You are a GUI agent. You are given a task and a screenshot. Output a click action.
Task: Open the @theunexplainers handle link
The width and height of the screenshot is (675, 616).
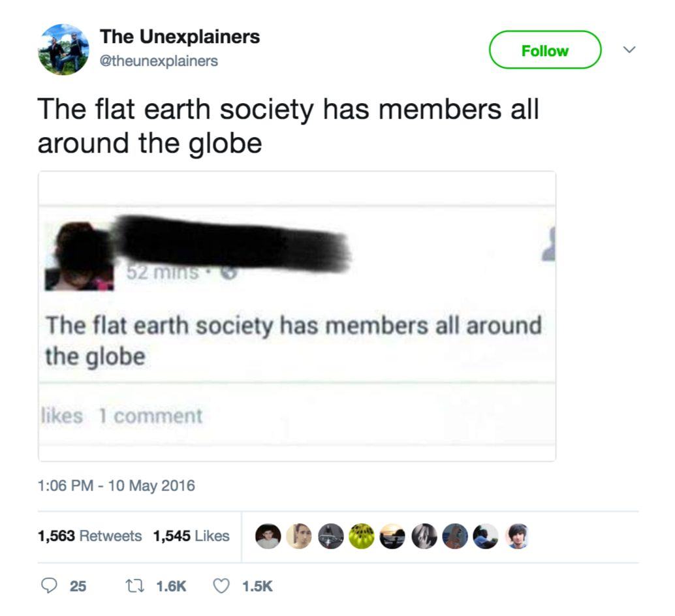(159, 61)
